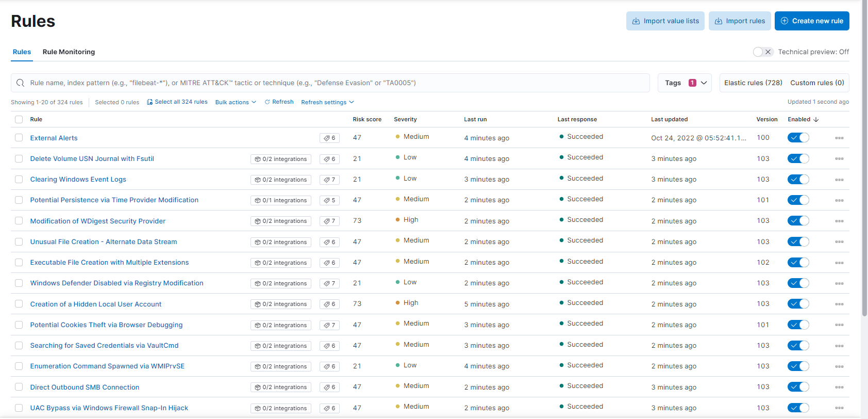Open 0/1 integrations badge for Time Provider Modification
868x419 pixels.
coord(281,200)
